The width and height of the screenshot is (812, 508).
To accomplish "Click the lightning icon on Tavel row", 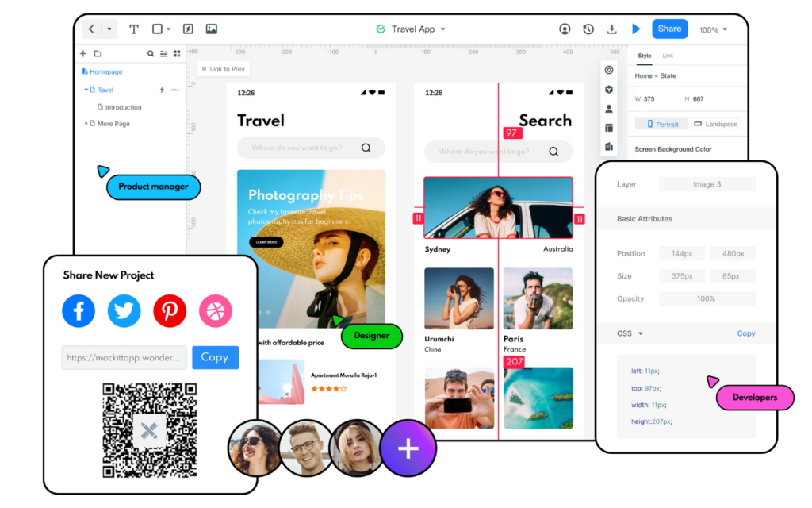I will (x=162, y=90).
